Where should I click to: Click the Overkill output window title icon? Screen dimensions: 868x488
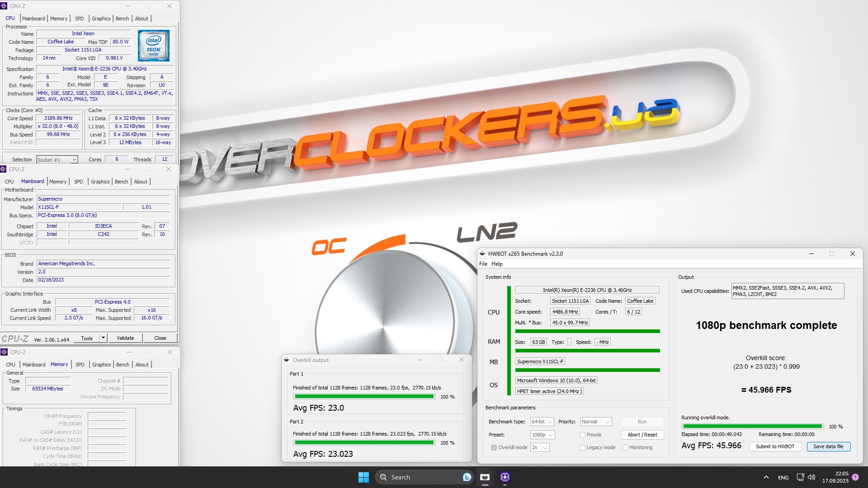(x=287, y=360)
